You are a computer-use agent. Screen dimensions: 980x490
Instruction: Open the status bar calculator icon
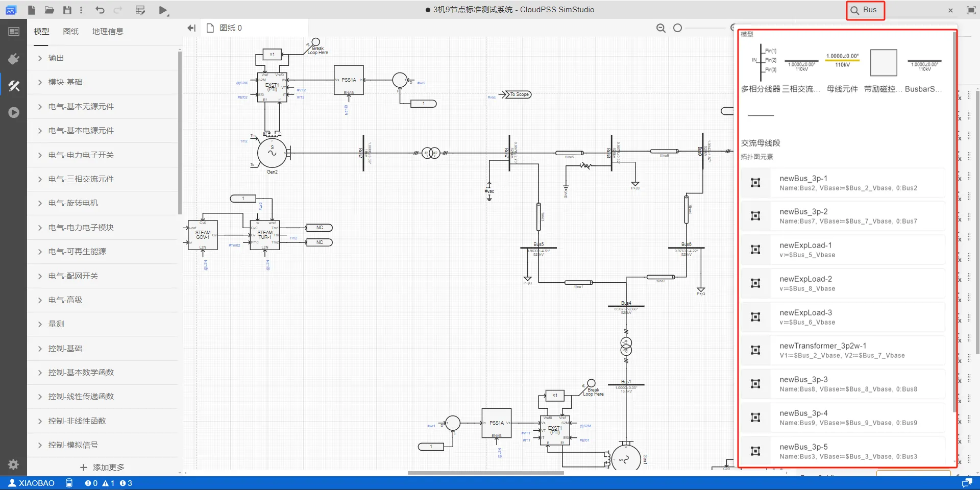(x=69, y=483)
